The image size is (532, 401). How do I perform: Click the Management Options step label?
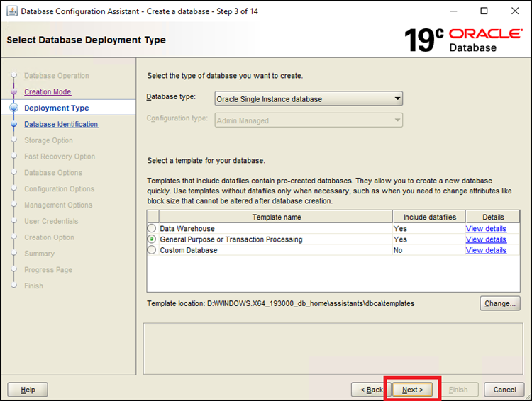(x=58, y=205)
